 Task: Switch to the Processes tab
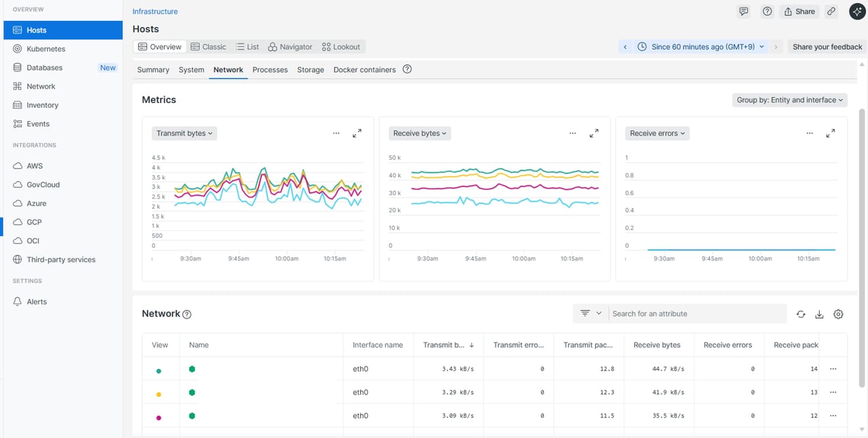(x=270, y=70)
